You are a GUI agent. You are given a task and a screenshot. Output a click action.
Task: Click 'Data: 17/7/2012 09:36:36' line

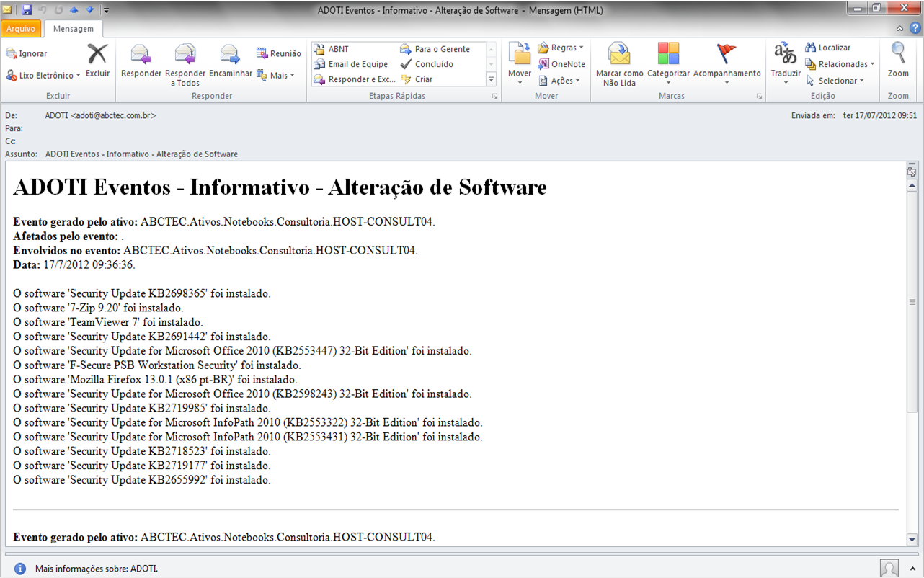74,264
